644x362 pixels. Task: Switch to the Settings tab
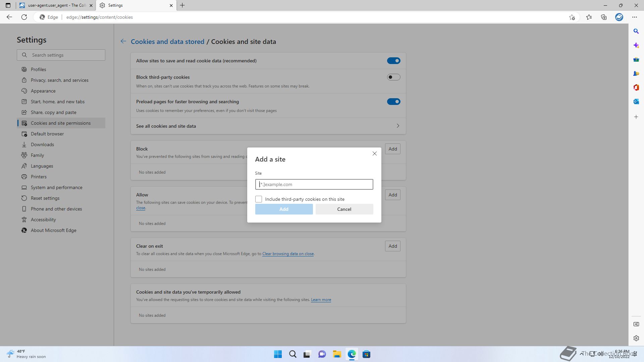tap(136, 5)
